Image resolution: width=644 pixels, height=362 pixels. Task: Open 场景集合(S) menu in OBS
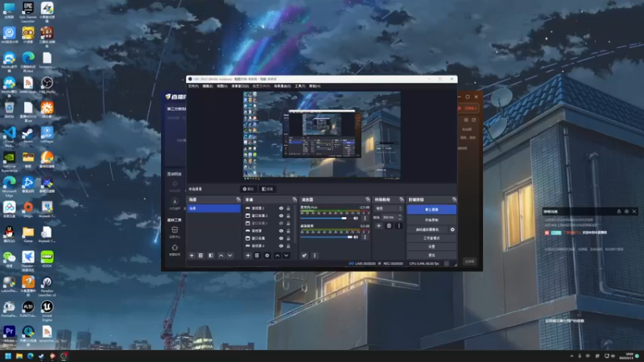click(283, 86)
